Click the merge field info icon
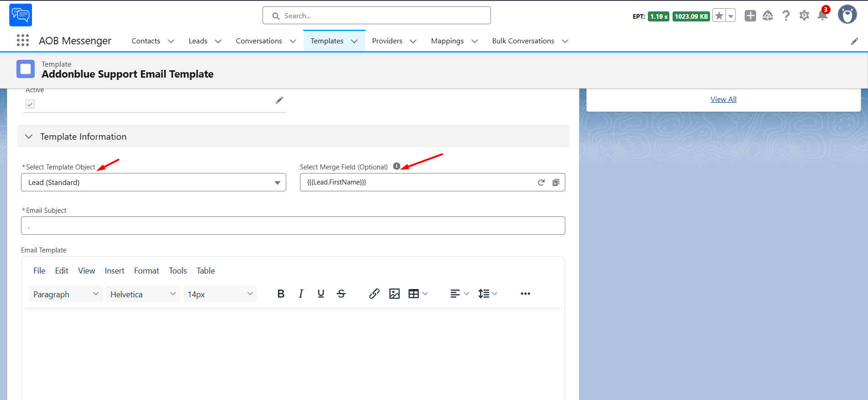Screen dimensions: 868x400 point(397,166)
